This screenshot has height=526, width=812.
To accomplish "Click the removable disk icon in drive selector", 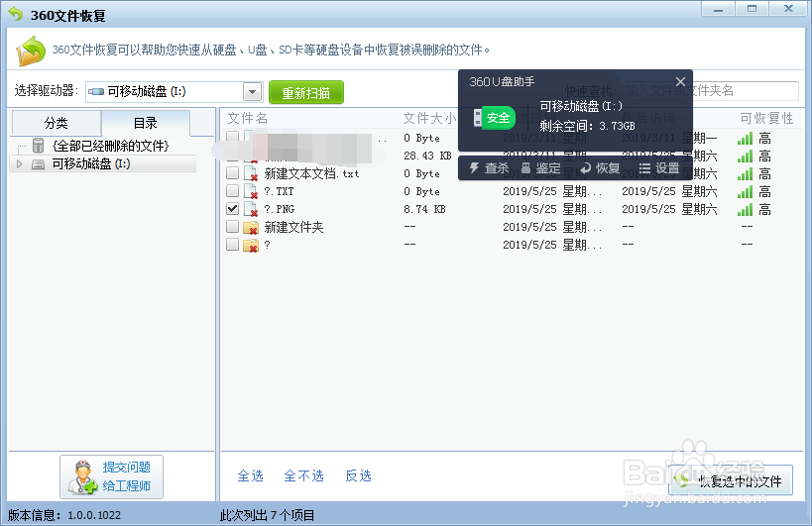I will pyautogui.click(x=96, y=91).
